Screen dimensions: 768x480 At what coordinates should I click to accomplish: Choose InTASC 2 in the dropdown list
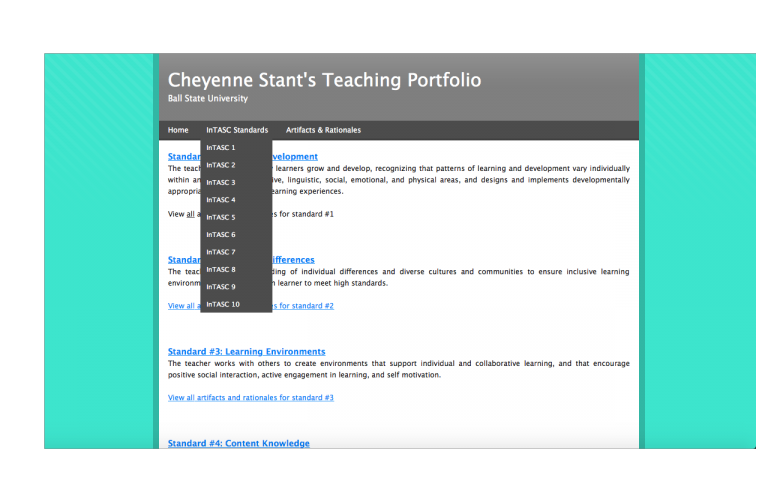(221, 165)
